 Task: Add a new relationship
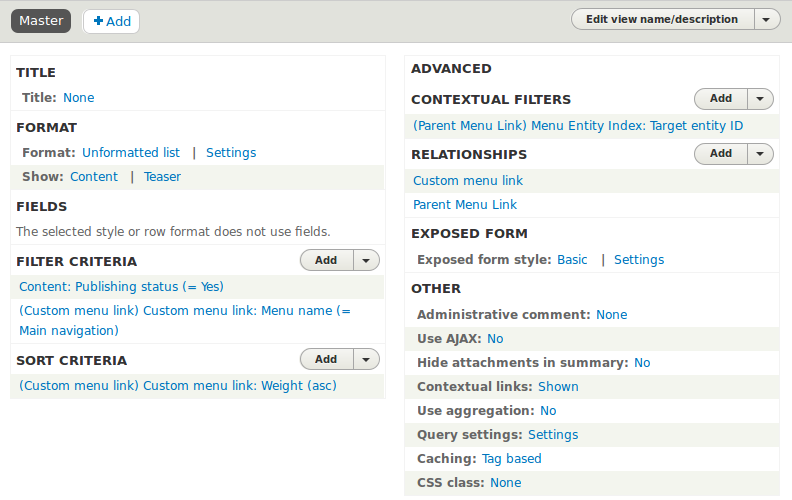[x=721, y=154]
